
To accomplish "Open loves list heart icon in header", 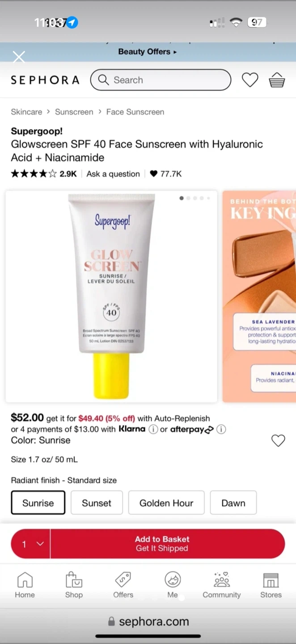I will point(250,80).
